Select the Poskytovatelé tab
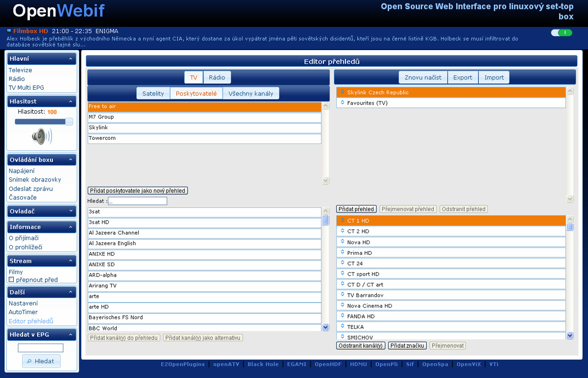This screenshot has height=378, width=588. click(x=196, y=93)
